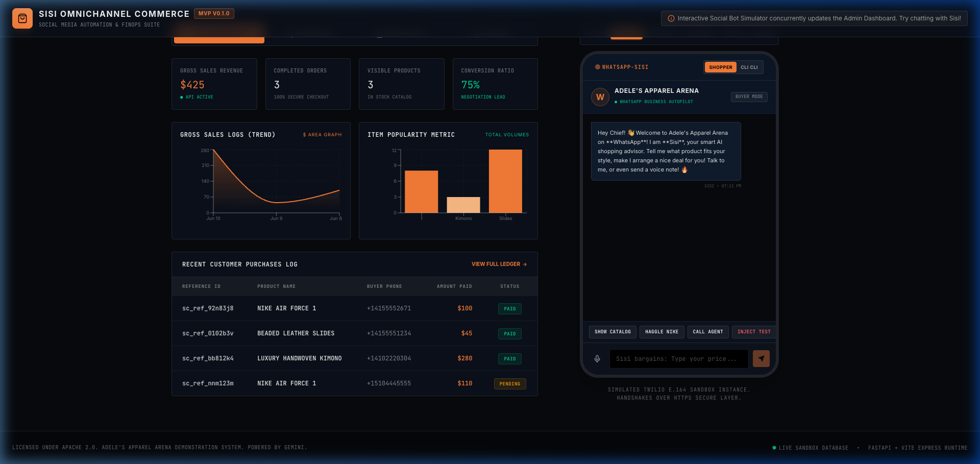This screenshot has height=464, width=980.
Task: Click the MVP V0.1.0 version badge
Action: pyautogui.click(x=214, y=14)
